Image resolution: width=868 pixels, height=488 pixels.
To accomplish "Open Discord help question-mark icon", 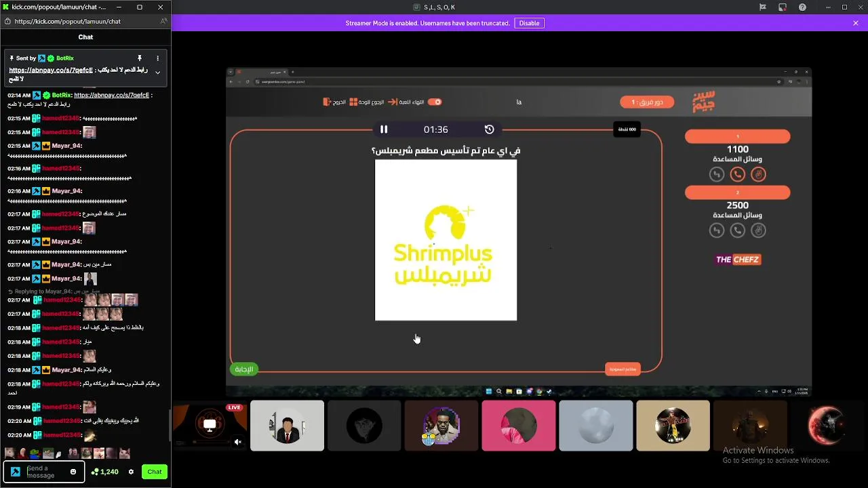I will (803, 7).
